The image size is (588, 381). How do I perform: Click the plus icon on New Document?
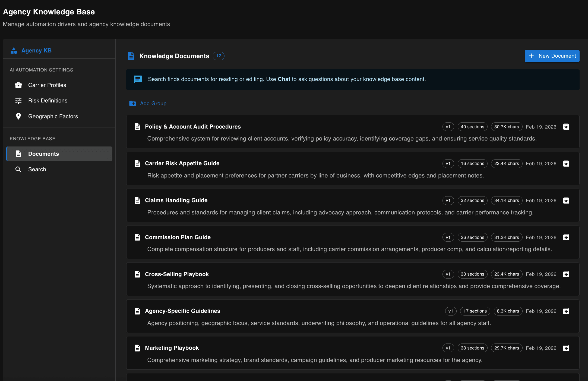(x=532, y=56)
